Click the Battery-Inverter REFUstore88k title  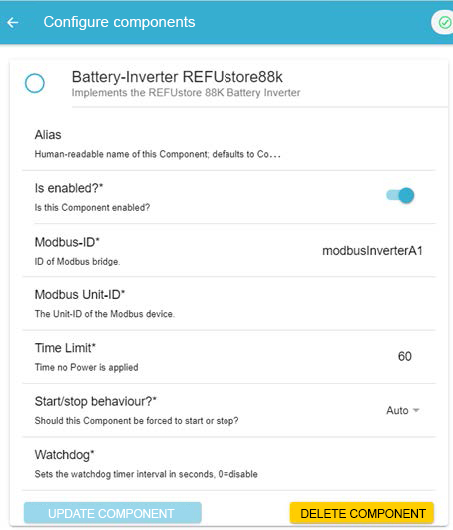pyautogui.click(x=177, y=77)
